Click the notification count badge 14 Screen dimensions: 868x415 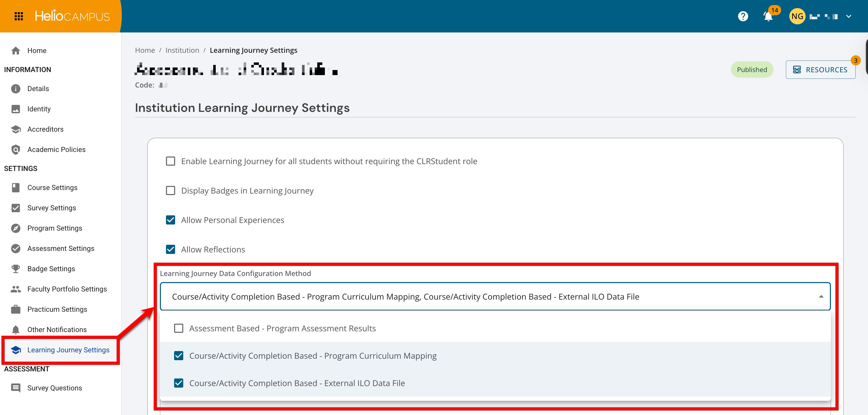[775, 10]
